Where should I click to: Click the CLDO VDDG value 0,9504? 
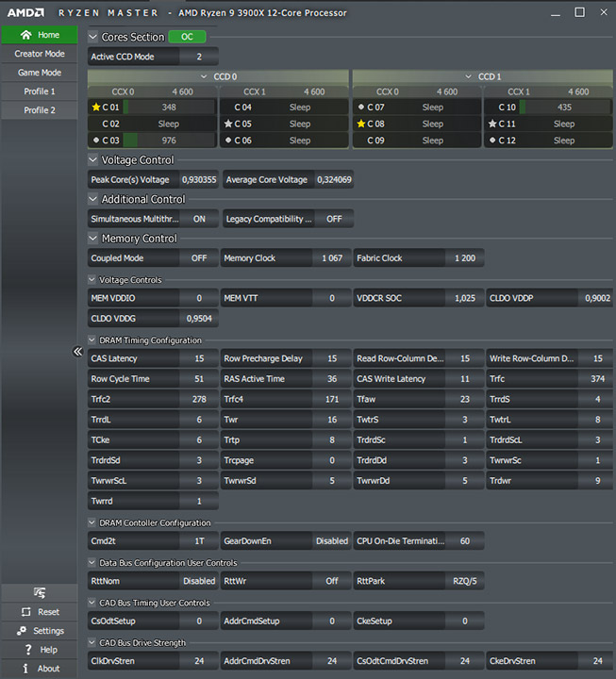click(199, 319)
